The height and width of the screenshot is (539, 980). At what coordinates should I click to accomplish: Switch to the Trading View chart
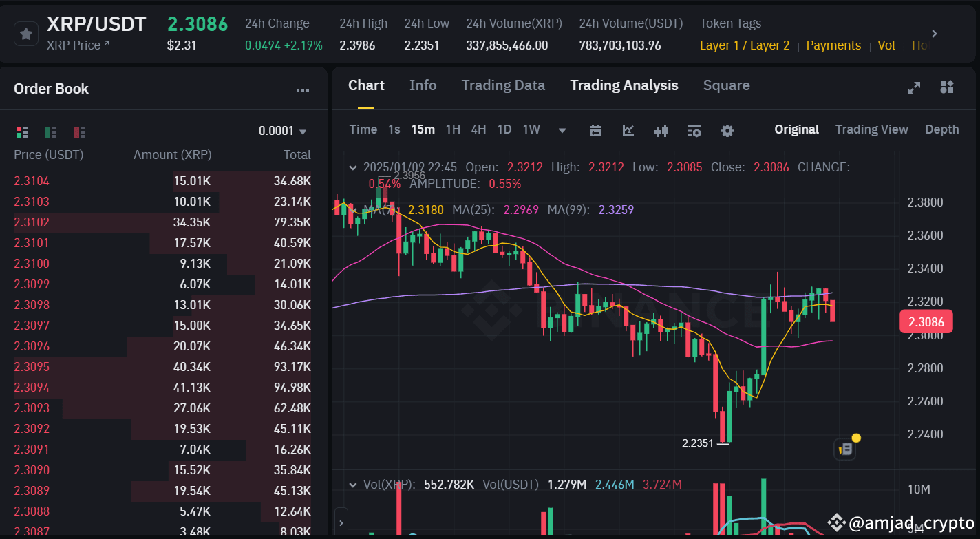click(x=871, y=129)
